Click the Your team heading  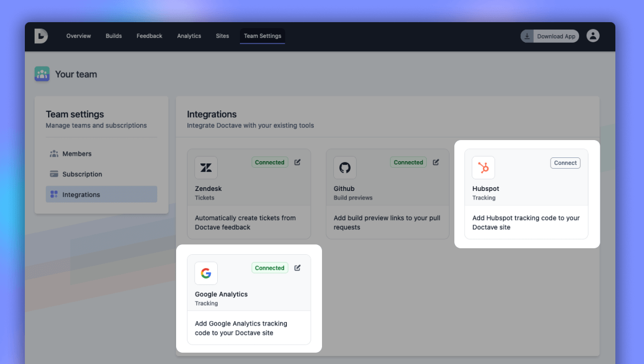click(x=76, y=74)
